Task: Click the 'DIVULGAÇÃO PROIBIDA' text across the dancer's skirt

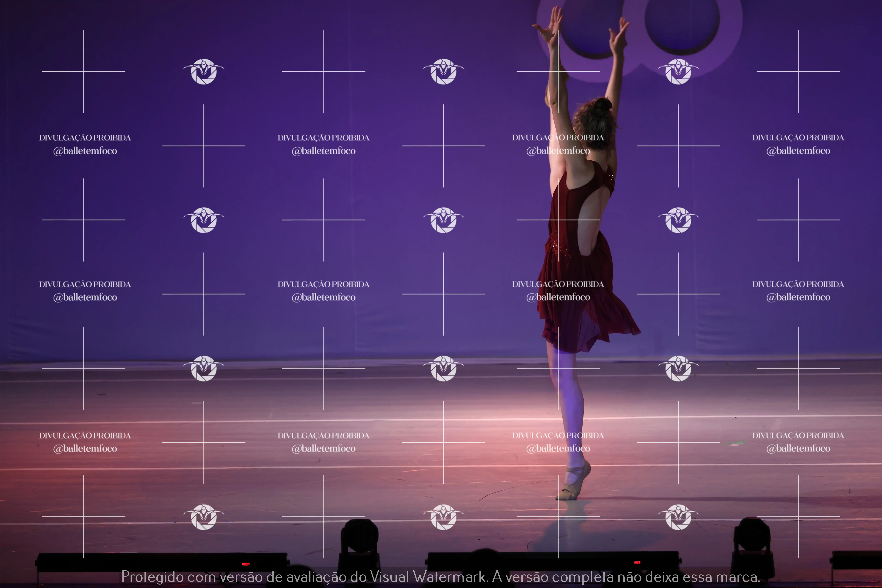Action: click(558, 284)
